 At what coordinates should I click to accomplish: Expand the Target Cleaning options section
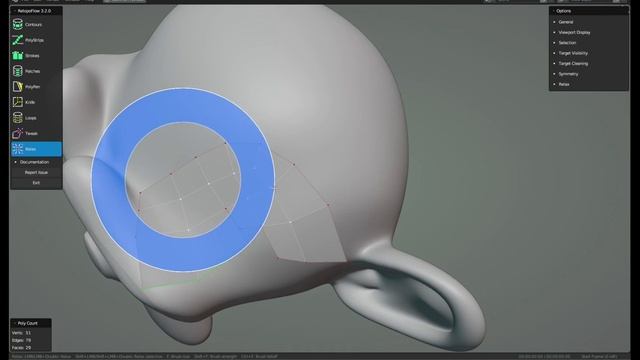point(573,64)
